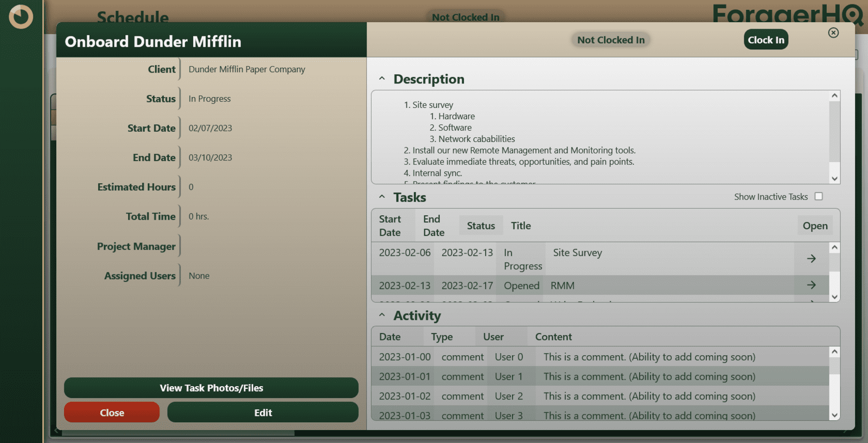Click the Activity User column header
The width and height of the screenshot is (868, 443).
pyautogui.click(x=493, y=337)
